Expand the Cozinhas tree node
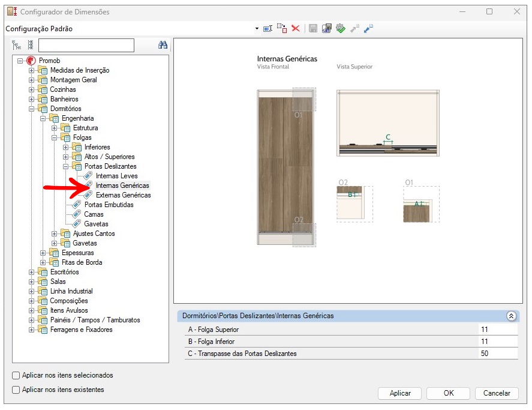The width and height of the screenshot is (532, 410). click(32, 89)
